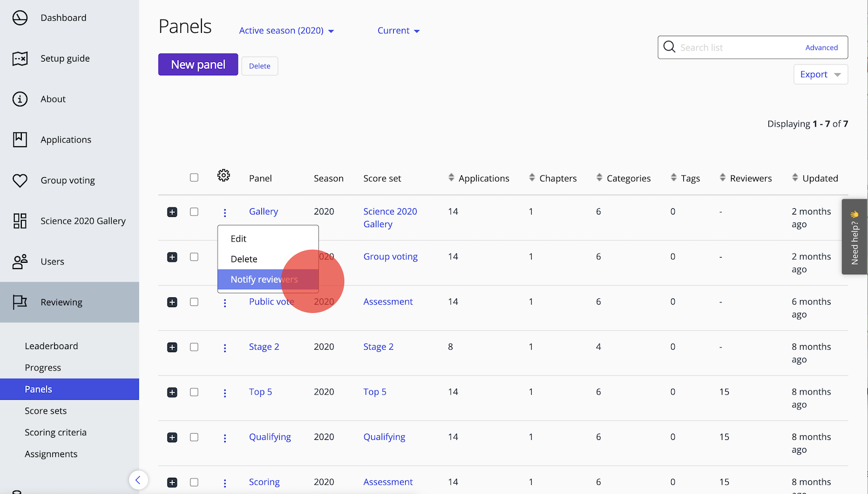The height and width of the screenshot is (494, 868).
Task: Open the Dashboard gauge icon
Action: coord(20,18)
